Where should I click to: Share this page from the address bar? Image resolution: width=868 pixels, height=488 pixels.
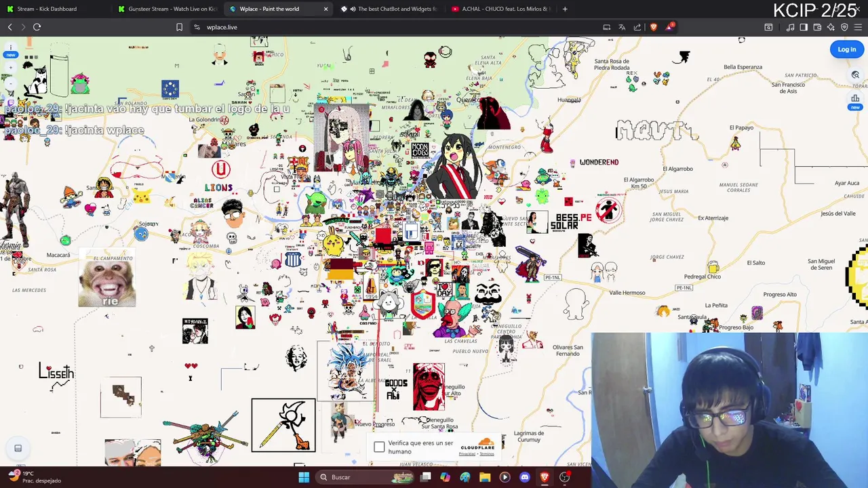point(637,27)
